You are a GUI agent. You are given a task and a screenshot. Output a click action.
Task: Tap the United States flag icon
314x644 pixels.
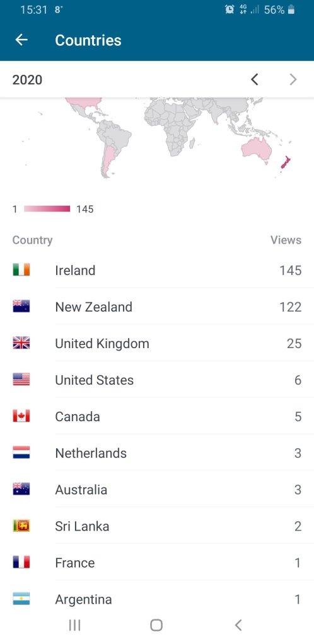[21, 380]
